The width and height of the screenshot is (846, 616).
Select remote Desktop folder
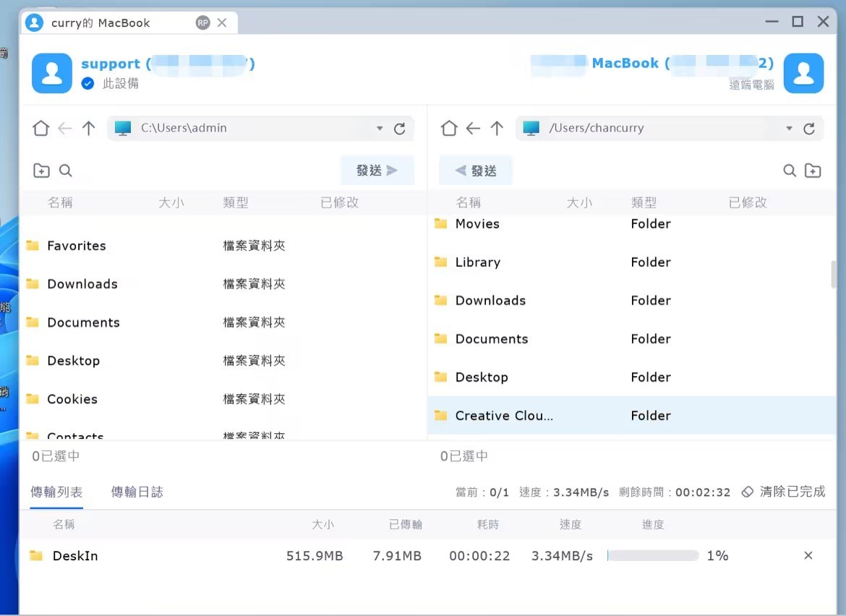point(631,377)
